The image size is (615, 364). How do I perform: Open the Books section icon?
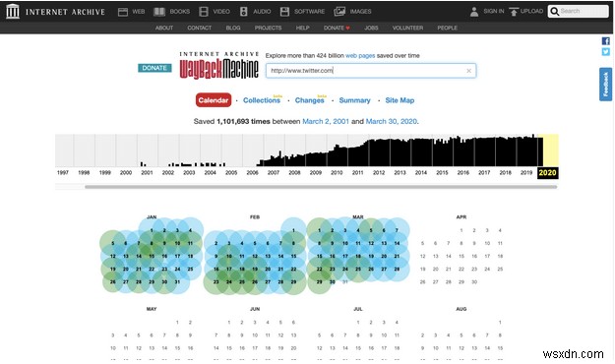click(x=159, y=12)
